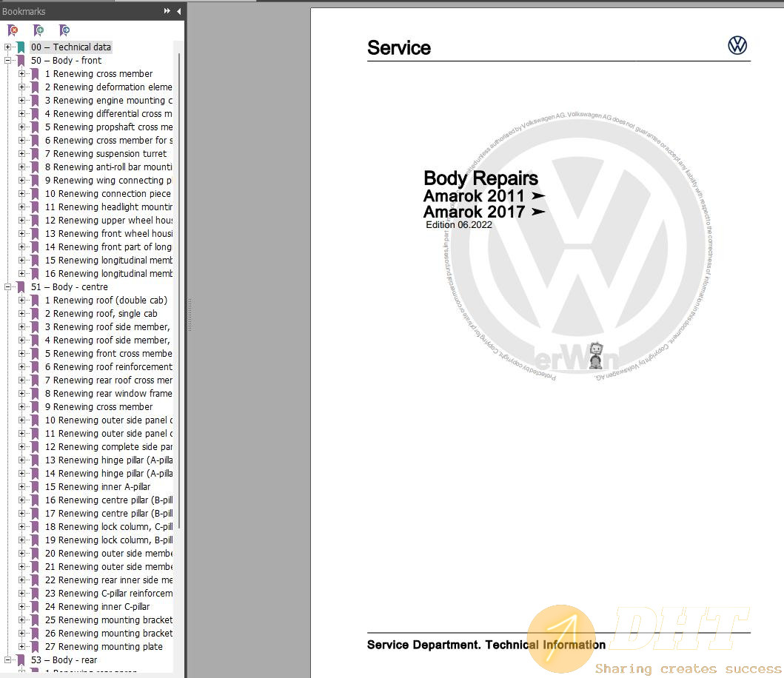The image size is (784, 678).
Task: Collapse the 51 – Body - centre node
Action: click(x=7, y=287)
